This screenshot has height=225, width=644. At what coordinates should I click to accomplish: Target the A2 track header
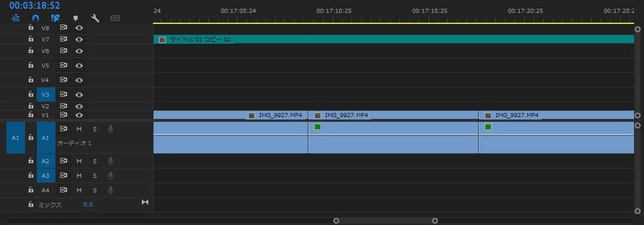tap(46, 161)
